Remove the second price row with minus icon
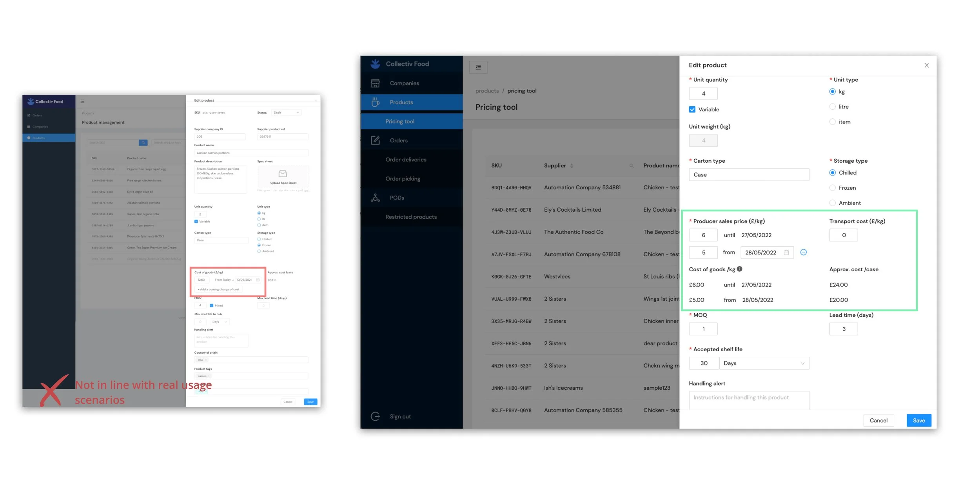This screenshot has height=490, width=980. point(804,252)
